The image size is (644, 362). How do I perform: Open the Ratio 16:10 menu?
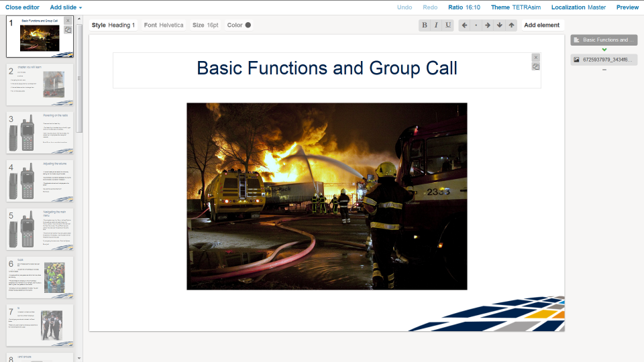coord(464,7)
